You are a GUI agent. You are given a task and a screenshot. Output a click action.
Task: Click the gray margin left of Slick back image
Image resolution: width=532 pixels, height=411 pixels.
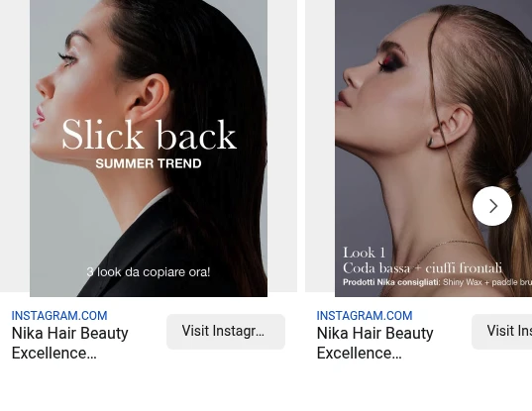click(x=15, y=146)
